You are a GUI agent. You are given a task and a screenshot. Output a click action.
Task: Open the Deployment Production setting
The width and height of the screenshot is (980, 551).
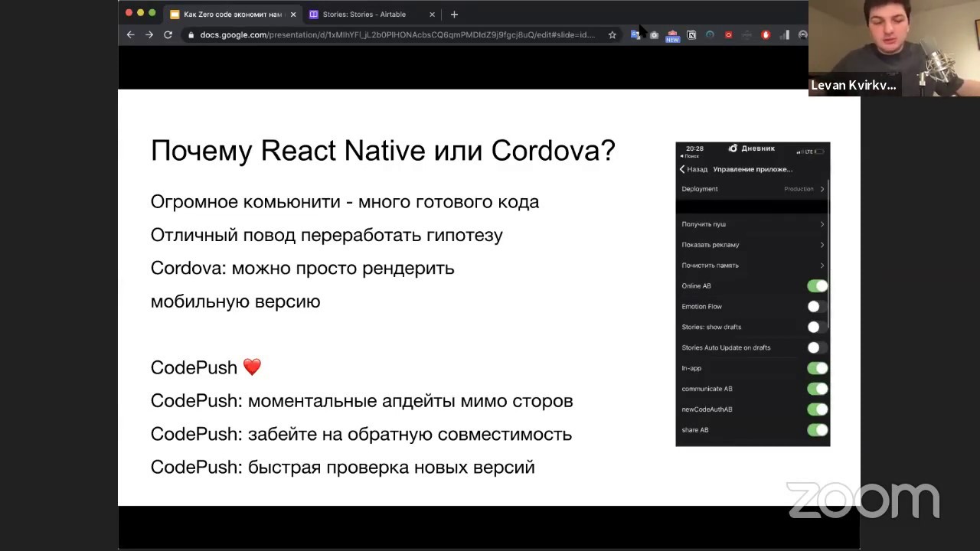pos(753,189)
